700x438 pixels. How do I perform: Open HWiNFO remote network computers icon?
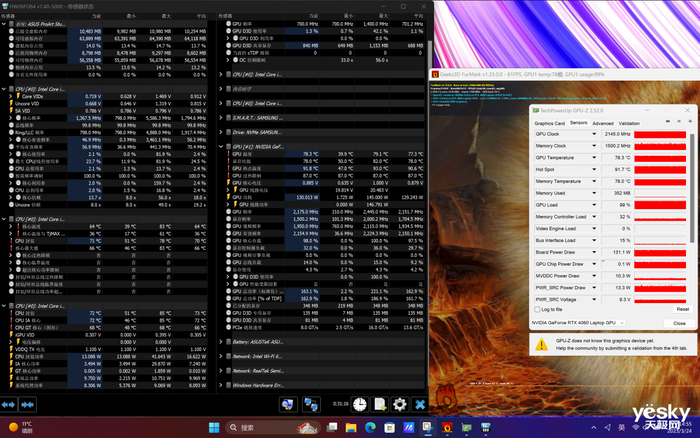coord(310,405)
